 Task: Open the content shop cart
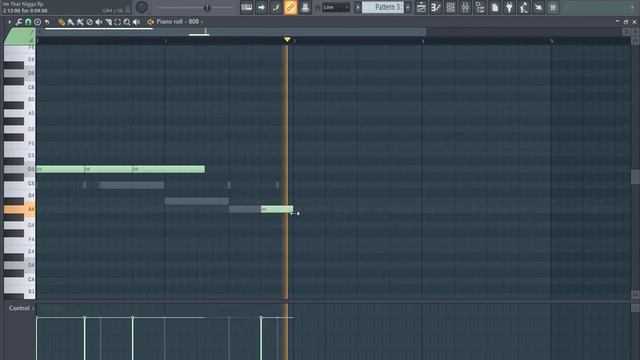(553, 7)
